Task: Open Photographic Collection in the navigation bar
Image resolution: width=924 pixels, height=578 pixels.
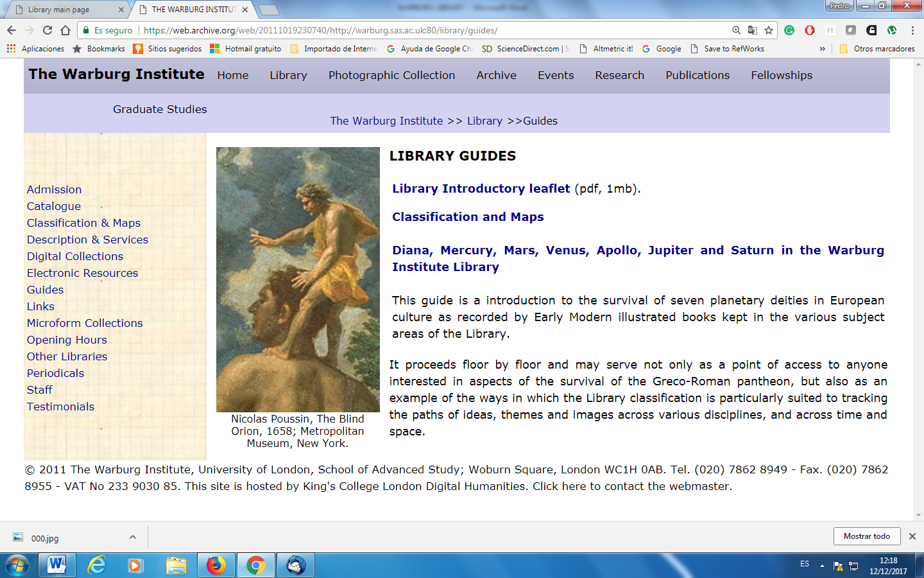Action: (x=392, y=75)
